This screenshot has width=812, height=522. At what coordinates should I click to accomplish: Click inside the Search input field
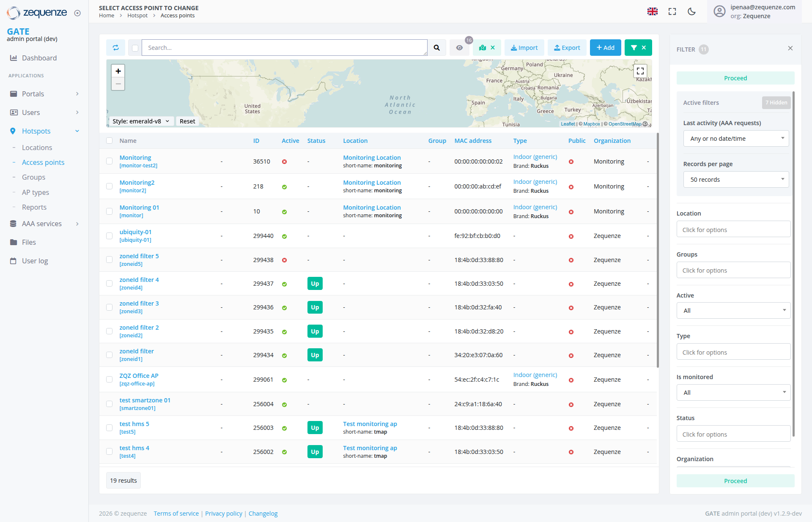pos(284,47)
